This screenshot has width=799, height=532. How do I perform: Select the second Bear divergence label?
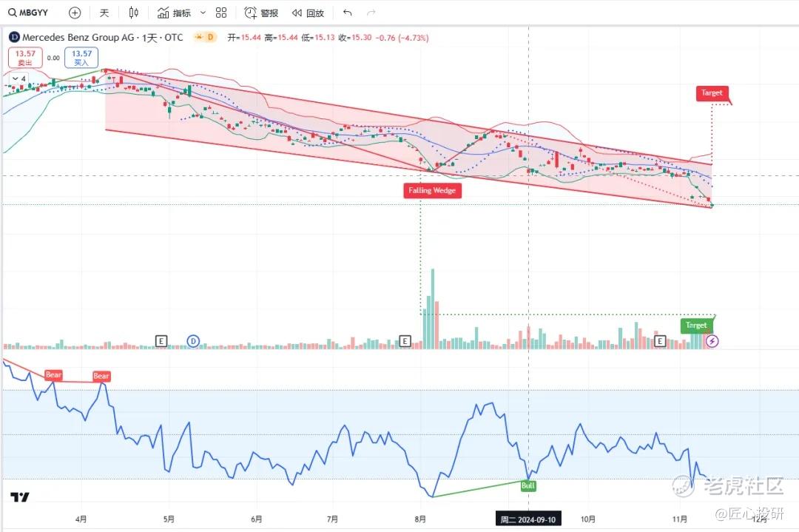click(x=101, y=376)
